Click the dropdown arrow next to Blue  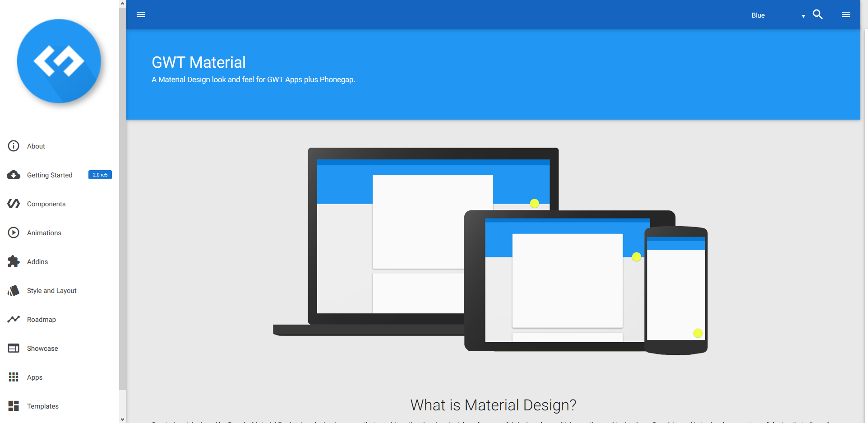click(x=803, y=16)
